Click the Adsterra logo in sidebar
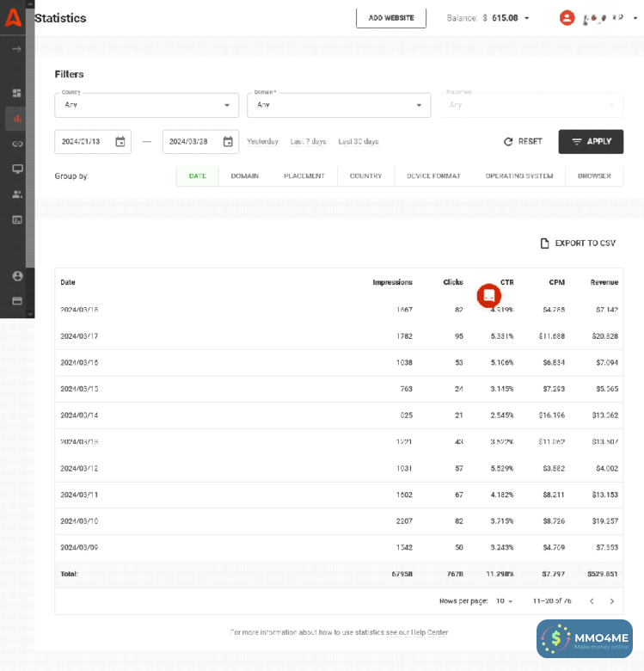 pos(13,17)
